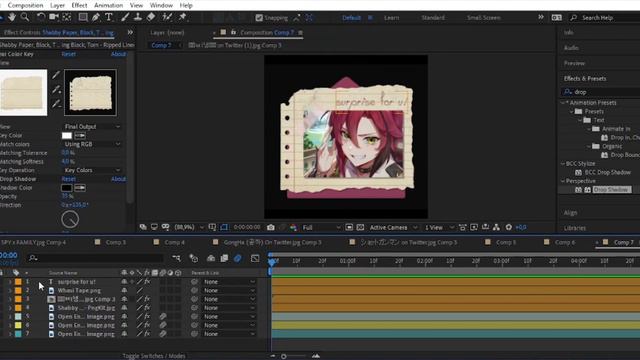The image size is (640, 360).
Task: Toggle shy switch for Whasi Tape.png layer
Action: pyautogui.click(x=124, y=291)
